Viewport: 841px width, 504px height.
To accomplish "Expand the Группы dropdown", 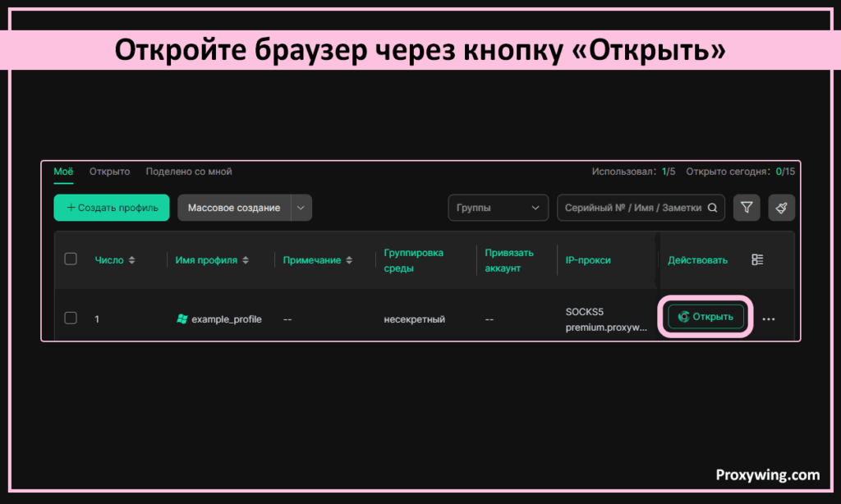I will pyautogui.click(x=499, y=208).
